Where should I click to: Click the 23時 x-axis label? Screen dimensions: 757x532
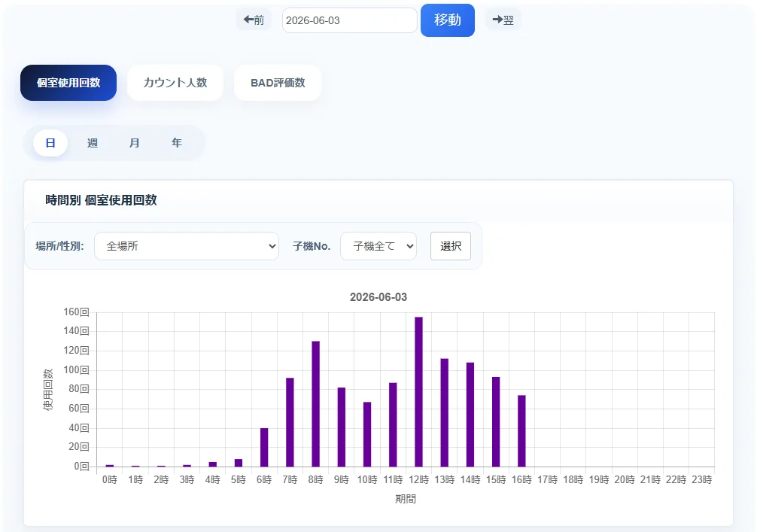[702, 479]
